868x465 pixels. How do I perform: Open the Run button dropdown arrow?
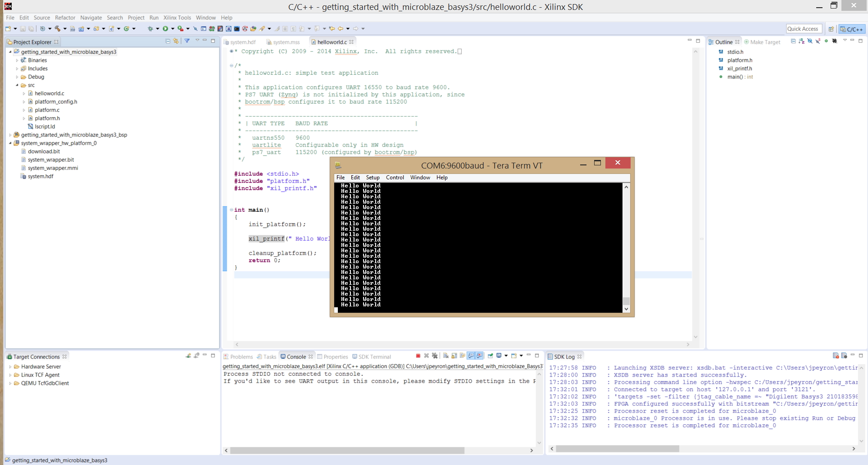tap(173, 29)
